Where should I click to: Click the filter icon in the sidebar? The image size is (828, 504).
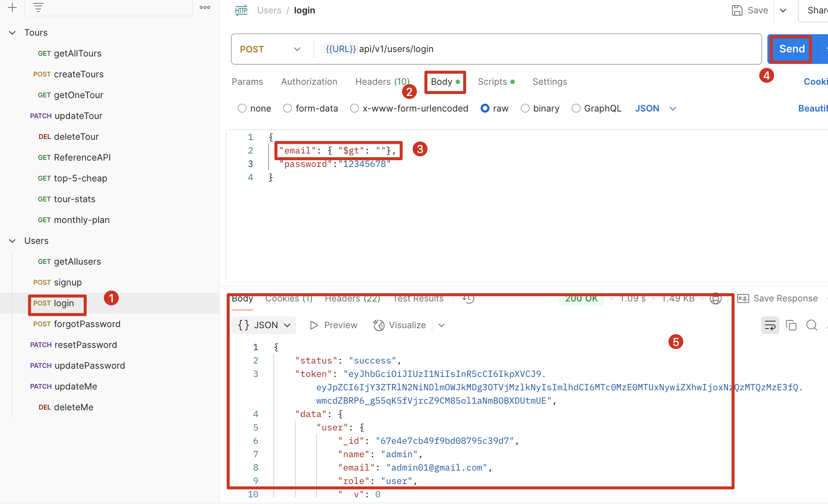pyautogui.click(x=38, y=7)
